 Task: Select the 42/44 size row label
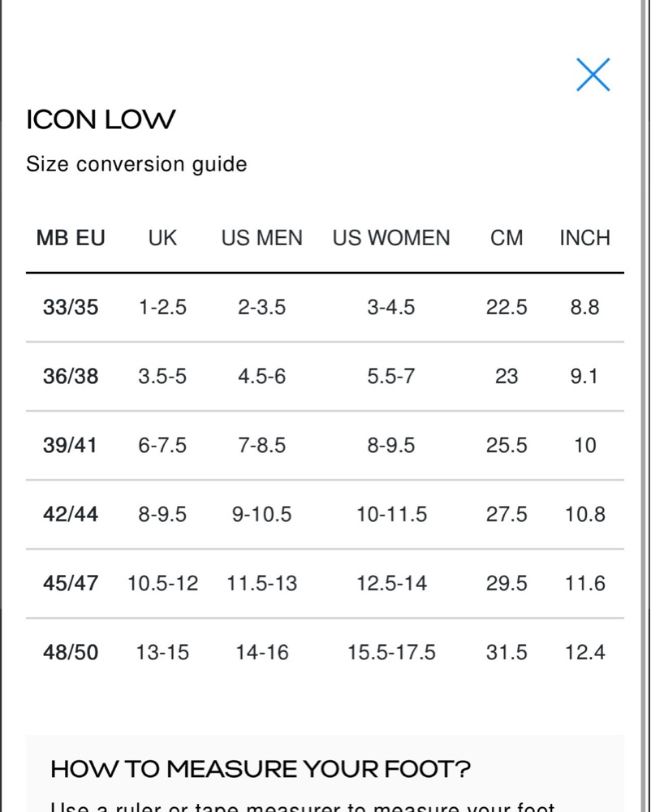click(71, 515)
